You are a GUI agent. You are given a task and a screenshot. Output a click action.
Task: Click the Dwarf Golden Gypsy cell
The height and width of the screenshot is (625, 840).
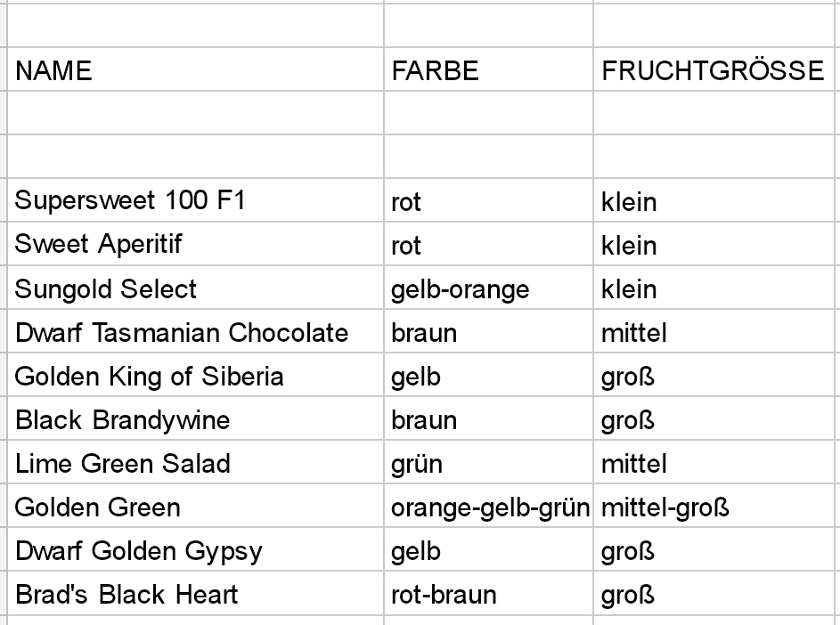(x=196, y=549)
